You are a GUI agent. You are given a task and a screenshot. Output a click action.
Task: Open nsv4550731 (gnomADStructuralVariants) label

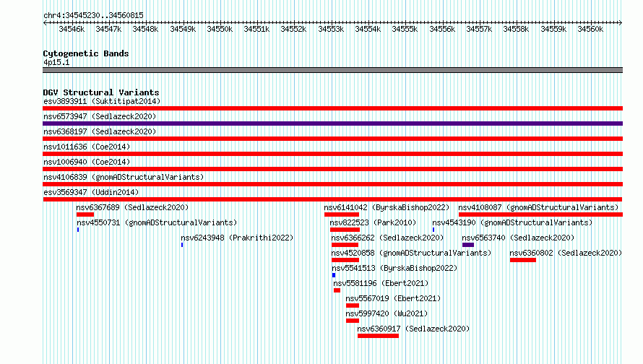pos(157,222)
